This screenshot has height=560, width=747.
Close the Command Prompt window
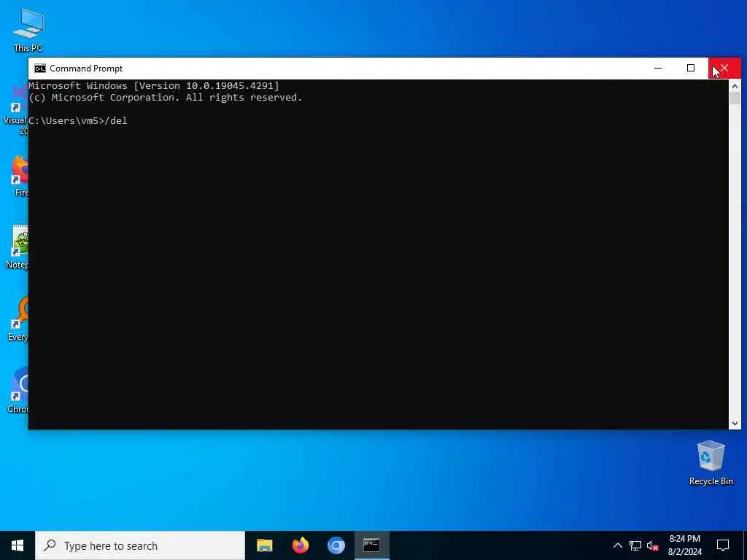(x=724, y=68)
